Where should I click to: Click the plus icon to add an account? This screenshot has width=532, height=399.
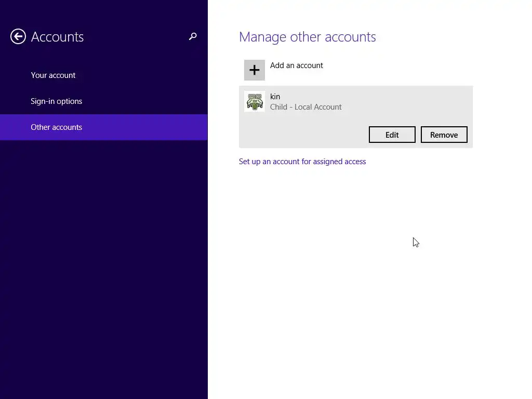(255, 70)
